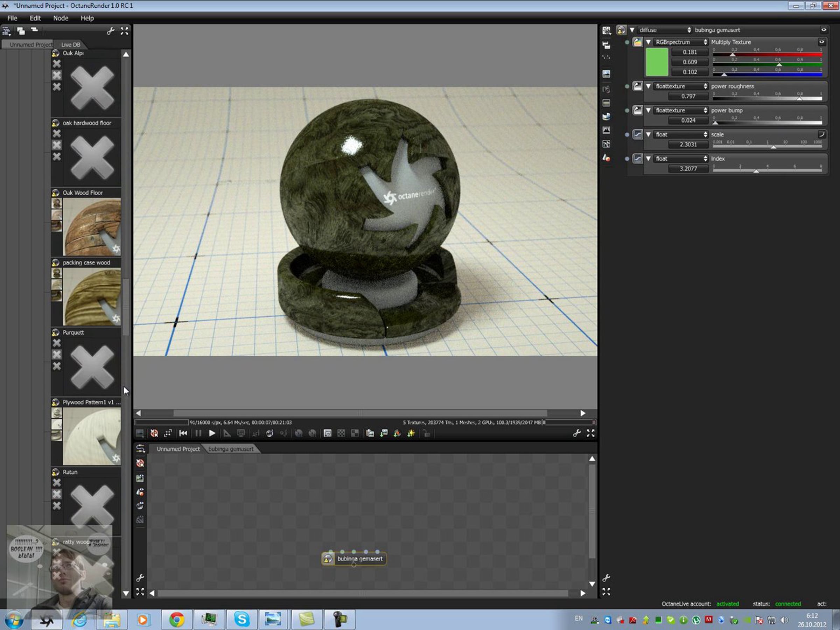Click the index value slider

767,171
